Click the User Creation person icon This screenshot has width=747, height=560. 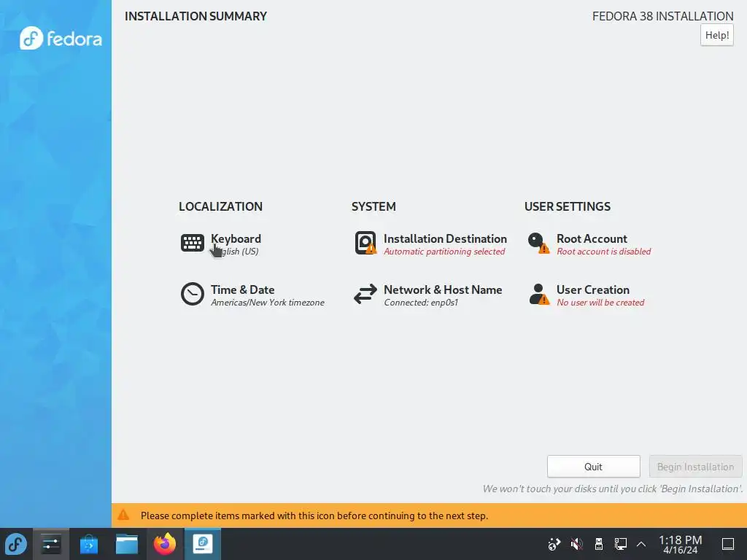pos(539,294)
